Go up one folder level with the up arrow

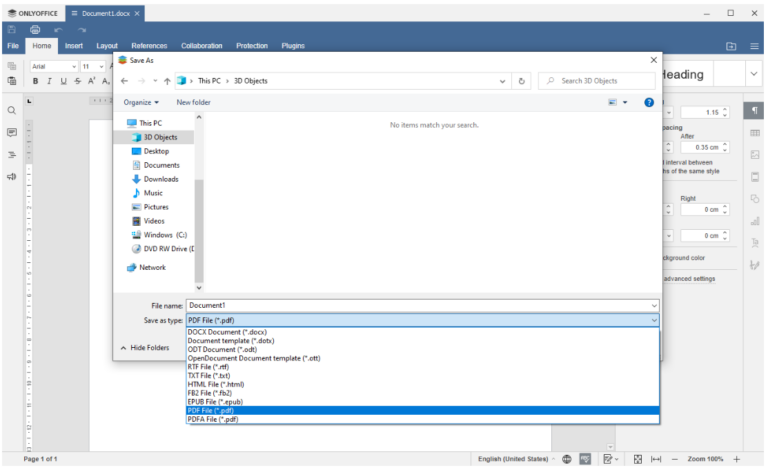point(167,80)
